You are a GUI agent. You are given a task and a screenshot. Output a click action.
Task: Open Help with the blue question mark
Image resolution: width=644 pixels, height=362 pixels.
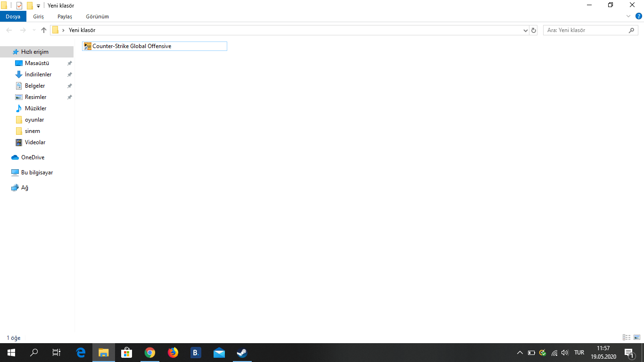tap(639, 16)
